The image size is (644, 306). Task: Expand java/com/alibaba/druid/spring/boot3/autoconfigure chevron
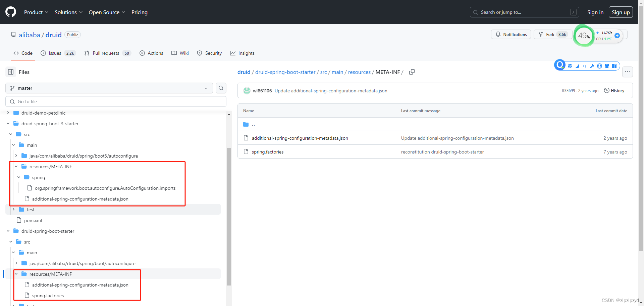pyautogui.click(x=16, y=156)
